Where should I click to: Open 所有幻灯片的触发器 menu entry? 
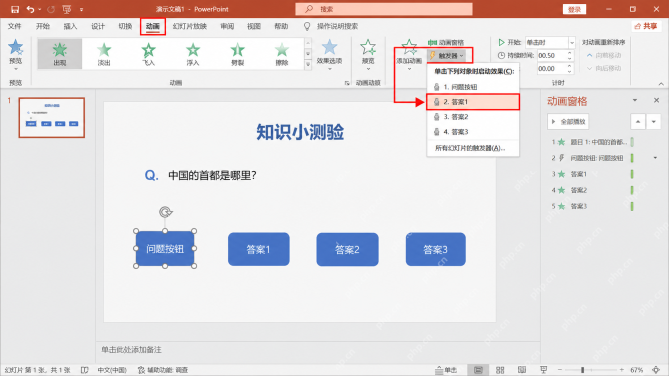473,148
